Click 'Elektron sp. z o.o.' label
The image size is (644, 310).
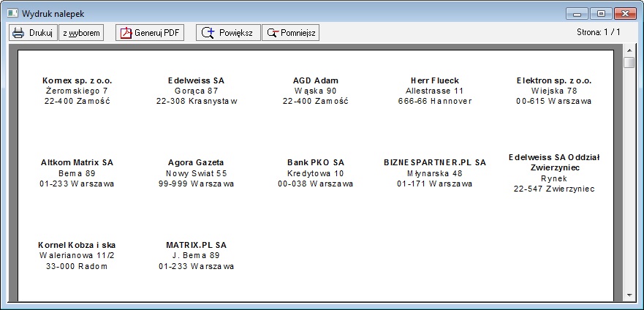(553, 80)
